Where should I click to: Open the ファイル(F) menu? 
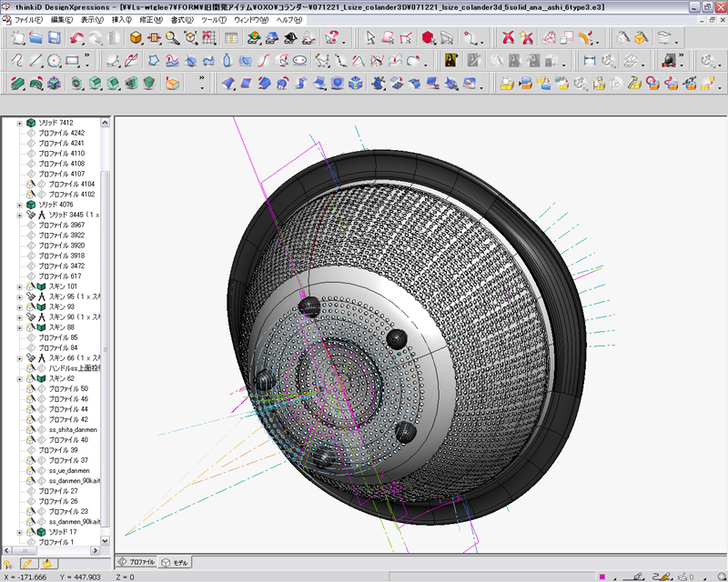(x=28, y=19)
